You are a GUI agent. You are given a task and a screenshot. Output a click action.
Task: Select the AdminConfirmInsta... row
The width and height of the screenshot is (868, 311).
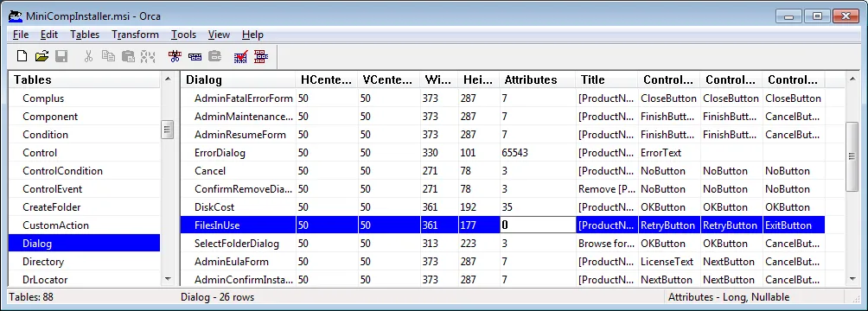(502, 280)
